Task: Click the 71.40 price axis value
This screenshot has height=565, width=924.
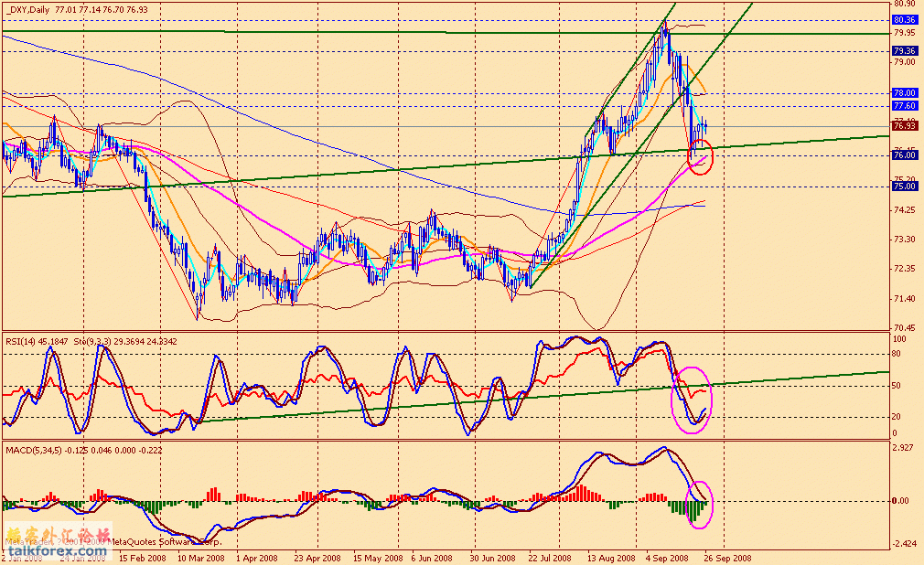Action: click(905, 299)
